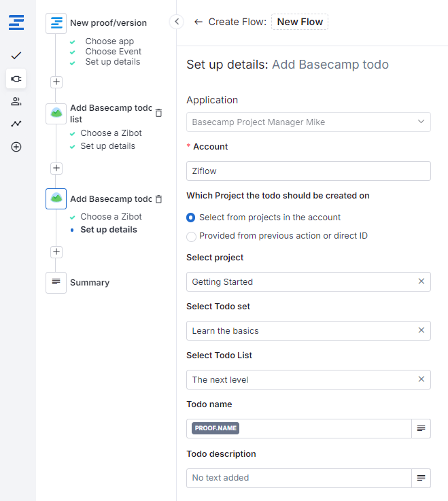
Task: Open the people icon in left sidebar
Action: coord(16,101)
